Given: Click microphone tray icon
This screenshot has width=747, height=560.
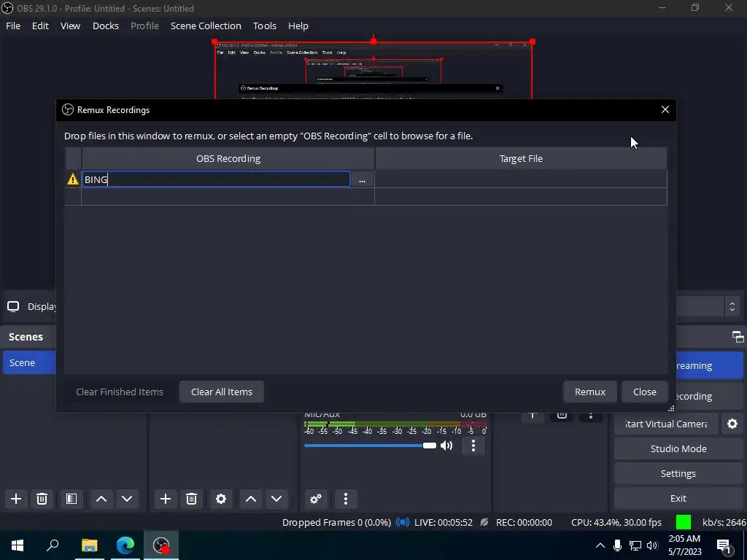Looking at the screenshot, I should [x=617, y=545].
